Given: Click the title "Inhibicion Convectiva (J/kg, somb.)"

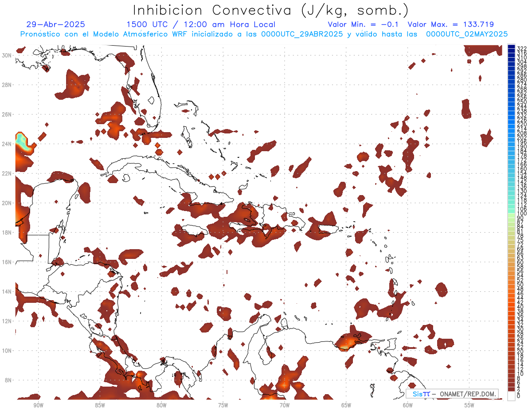Looking at the screenshot, I should [x=271, y=10].
